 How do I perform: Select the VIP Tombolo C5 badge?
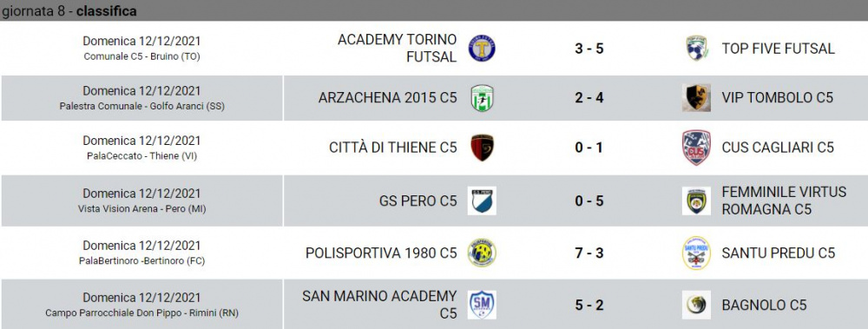pyautogui.click(x=696, y=98)
